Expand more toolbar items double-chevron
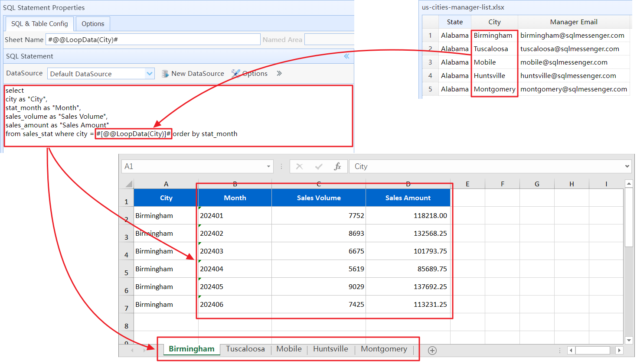 279,73
